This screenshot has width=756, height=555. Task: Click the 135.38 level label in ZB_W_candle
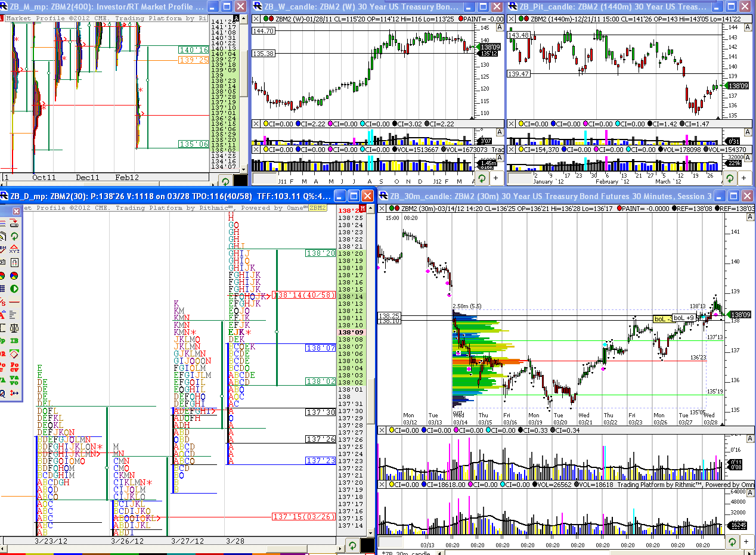click(x=263, y=54)
